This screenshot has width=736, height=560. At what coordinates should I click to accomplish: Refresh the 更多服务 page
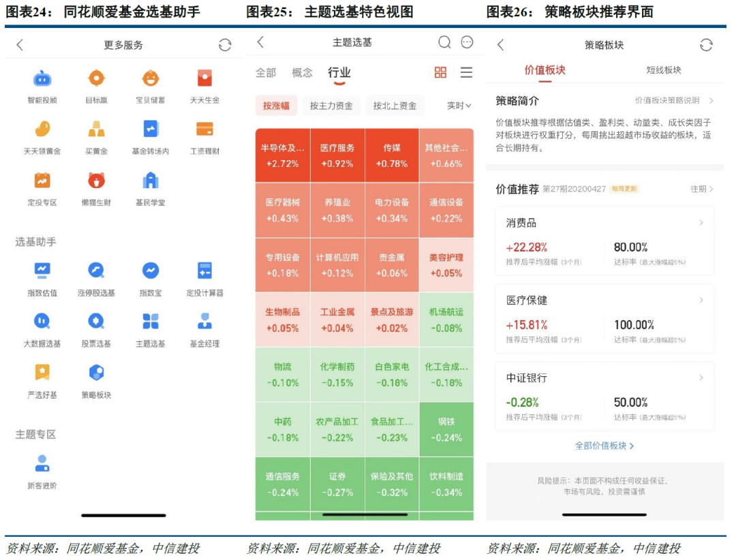pyautogui.click(x=225, y=45)
